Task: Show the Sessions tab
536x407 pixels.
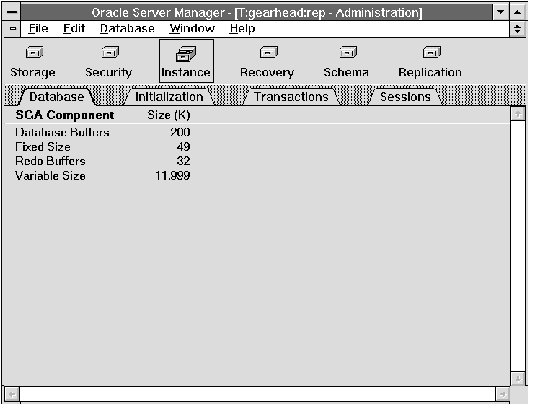Action: [x=405, y=97]
